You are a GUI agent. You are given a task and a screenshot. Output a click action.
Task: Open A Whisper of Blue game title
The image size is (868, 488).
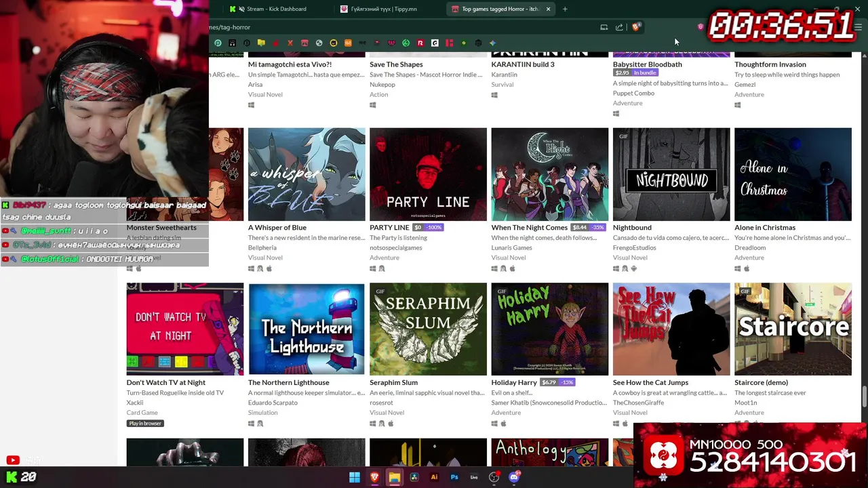coord(277,228)
